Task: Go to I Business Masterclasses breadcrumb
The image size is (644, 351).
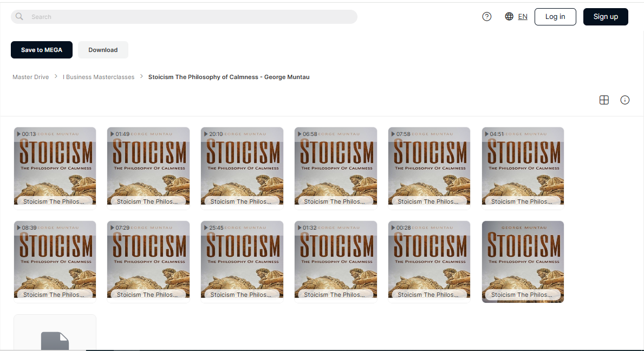Action: tap(99, 77)
